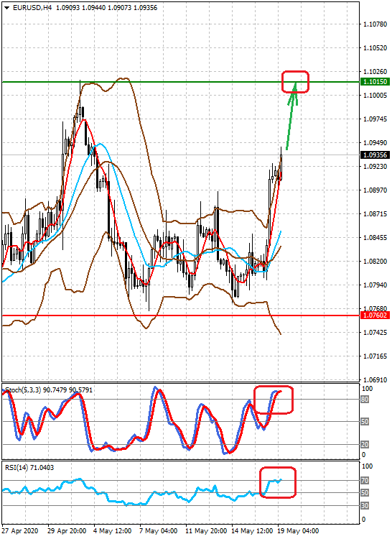Select the green 1.10150 price label
The height and width of the screenshot is (539, 392).
[x=375, y=82]
